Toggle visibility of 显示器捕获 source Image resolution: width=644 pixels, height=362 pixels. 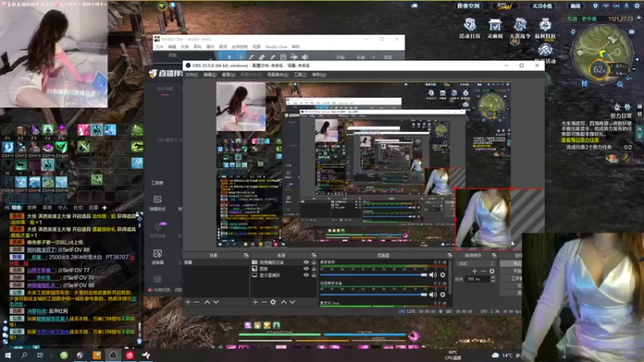pos(306,275)
